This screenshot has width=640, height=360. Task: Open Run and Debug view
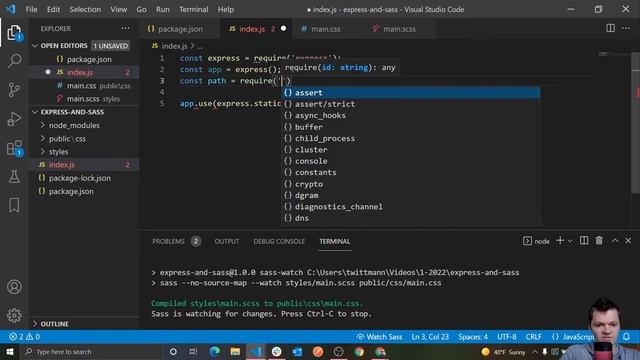click(14, 119)
